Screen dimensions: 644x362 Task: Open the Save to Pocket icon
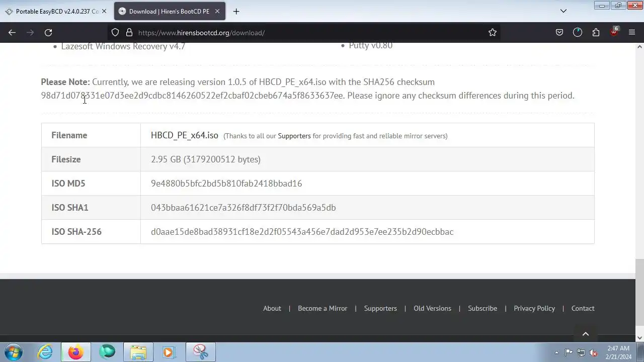[x=559, y=33]
